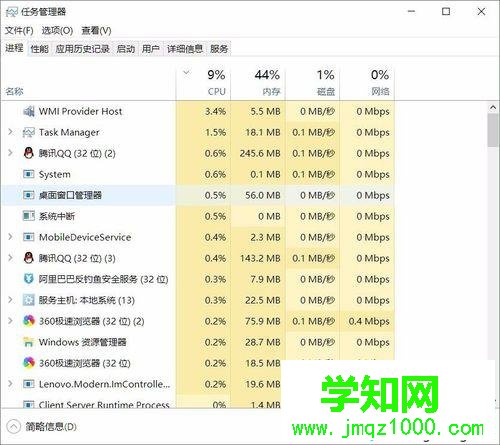The image size is (500, 445).
Task: Expand the MobileDeviceService process group
Action: point(10,237)
